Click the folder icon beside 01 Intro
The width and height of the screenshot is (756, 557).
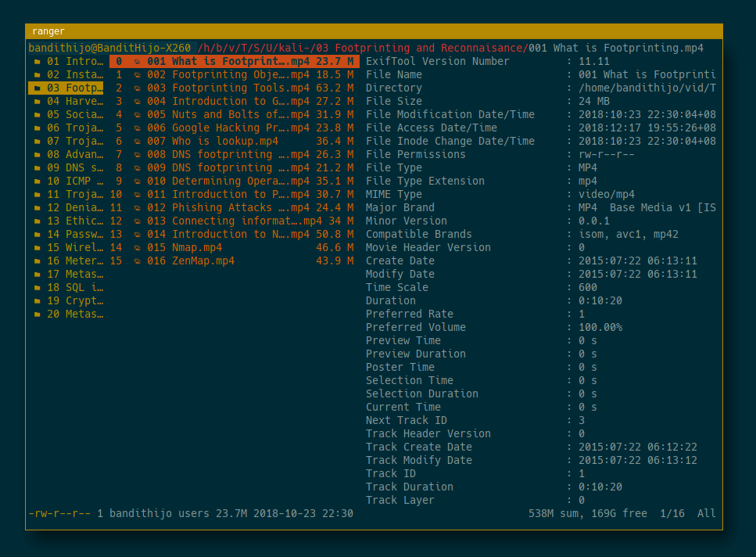(36, 61)
